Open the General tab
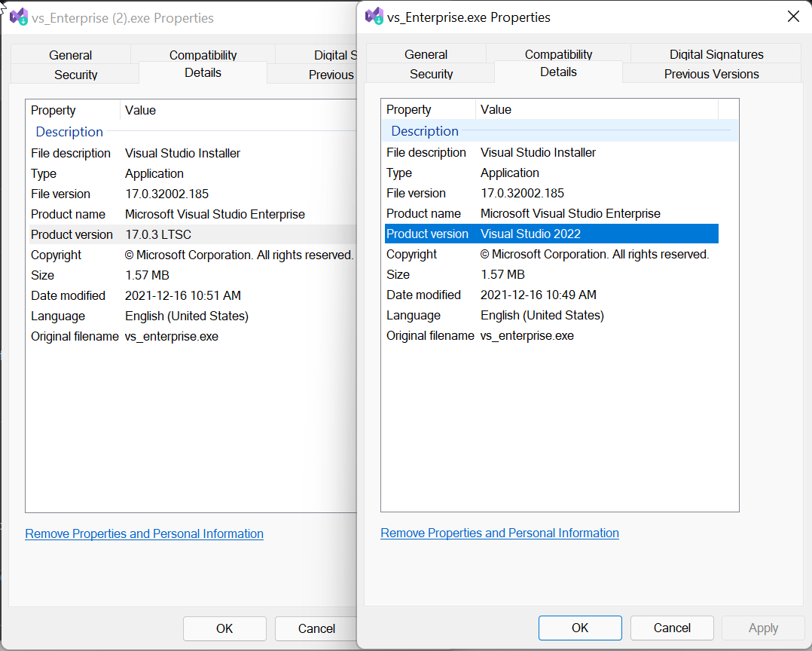The image size is (812, 651). click(x=426, y=53)
